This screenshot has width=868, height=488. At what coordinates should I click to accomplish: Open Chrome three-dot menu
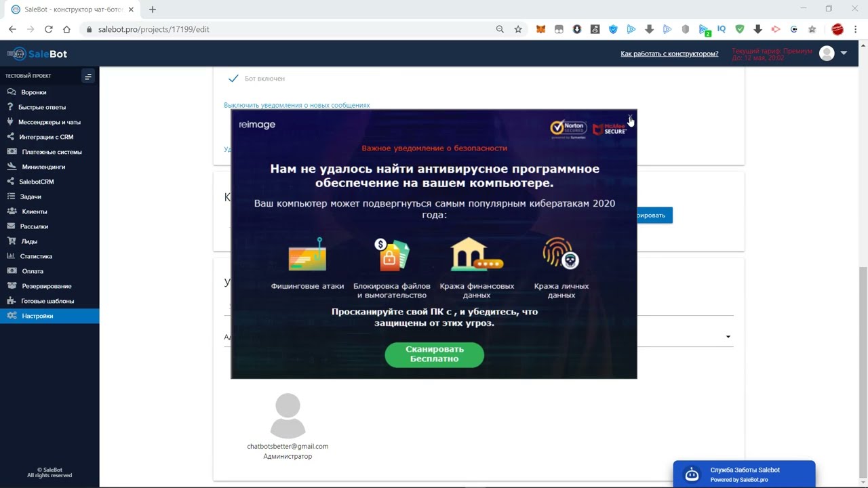coord(856,29)
